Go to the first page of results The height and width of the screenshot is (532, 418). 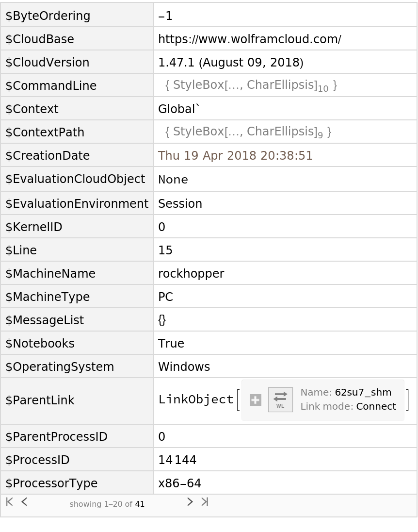tap(9, 502)
